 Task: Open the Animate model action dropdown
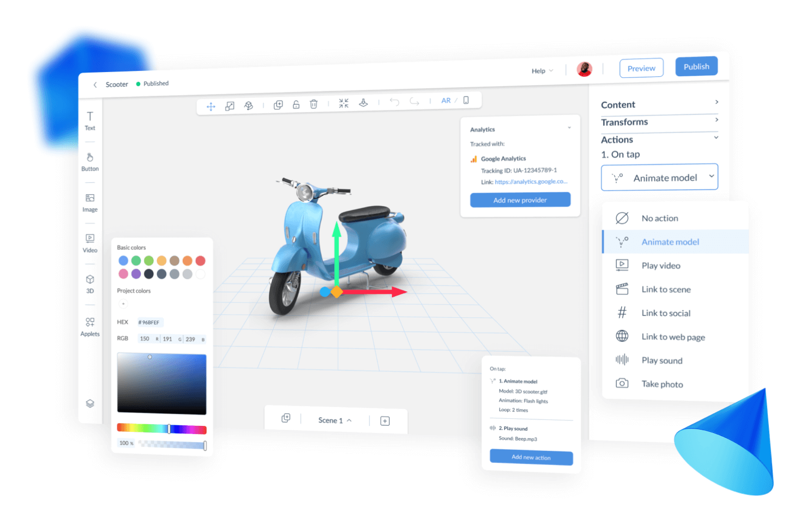(x=659, y=177)
